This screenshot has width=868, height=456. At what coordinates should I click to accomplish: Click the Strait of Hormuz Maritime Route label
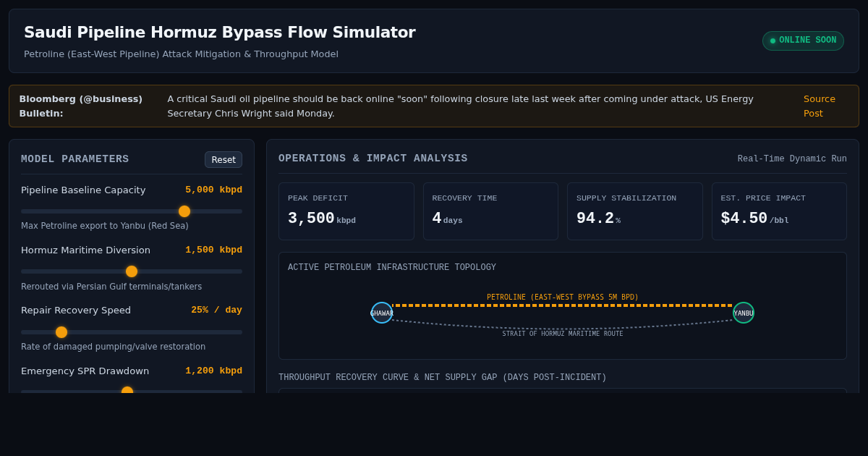563,334
